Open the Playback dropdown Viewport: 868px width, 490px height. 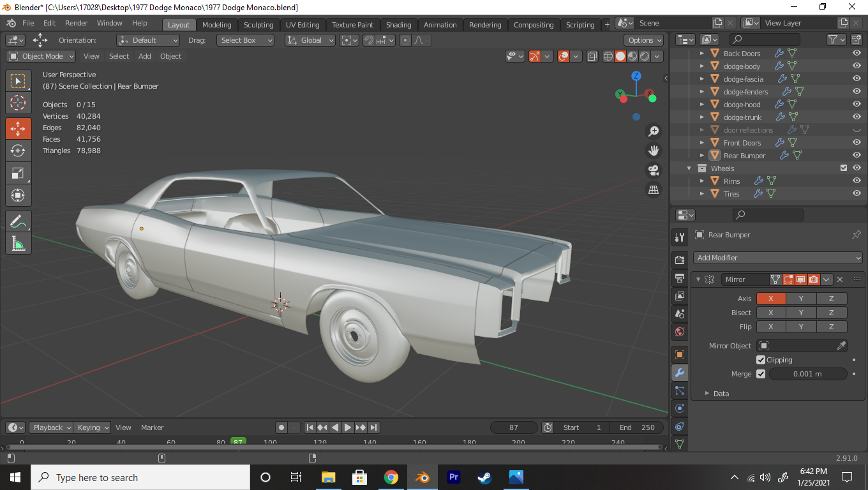pos(52,427)
